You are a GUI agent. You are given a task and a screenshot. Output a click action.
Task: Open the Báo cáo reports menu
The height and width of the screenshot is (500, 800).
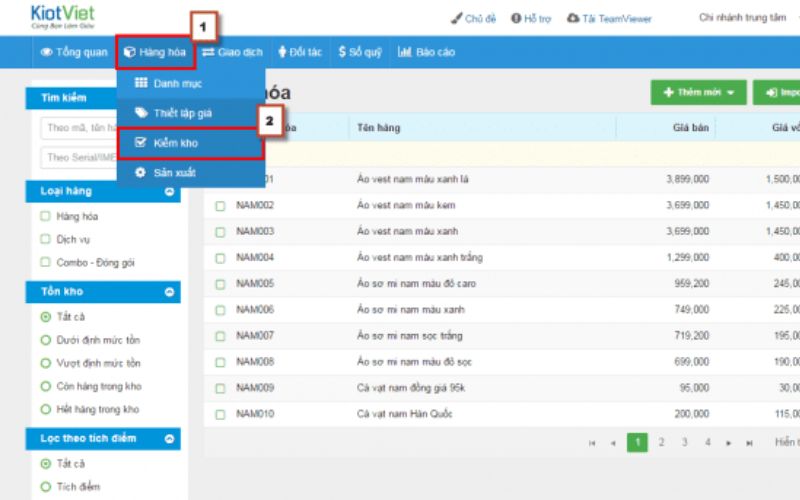point(426,52)
